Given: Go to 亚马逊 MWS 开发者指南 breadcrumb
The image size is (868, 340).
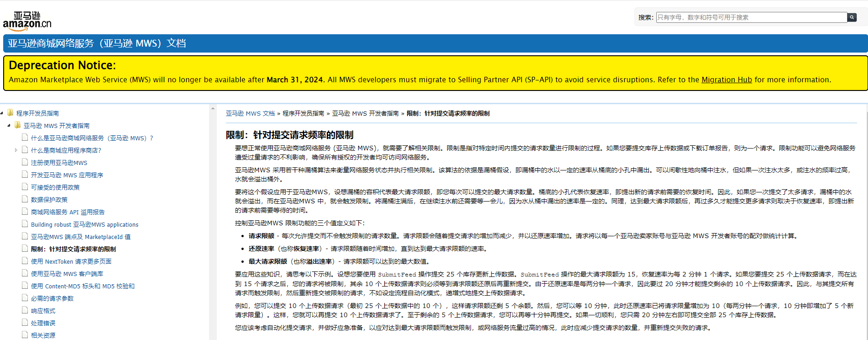Looking at the screenshot, I should (365, 113).
